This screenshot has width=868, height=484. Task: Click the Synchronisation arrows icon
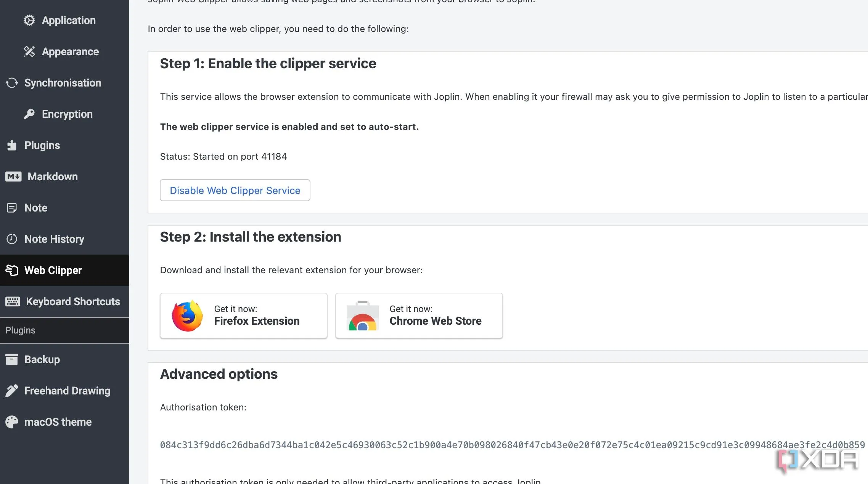click(12, 83)
